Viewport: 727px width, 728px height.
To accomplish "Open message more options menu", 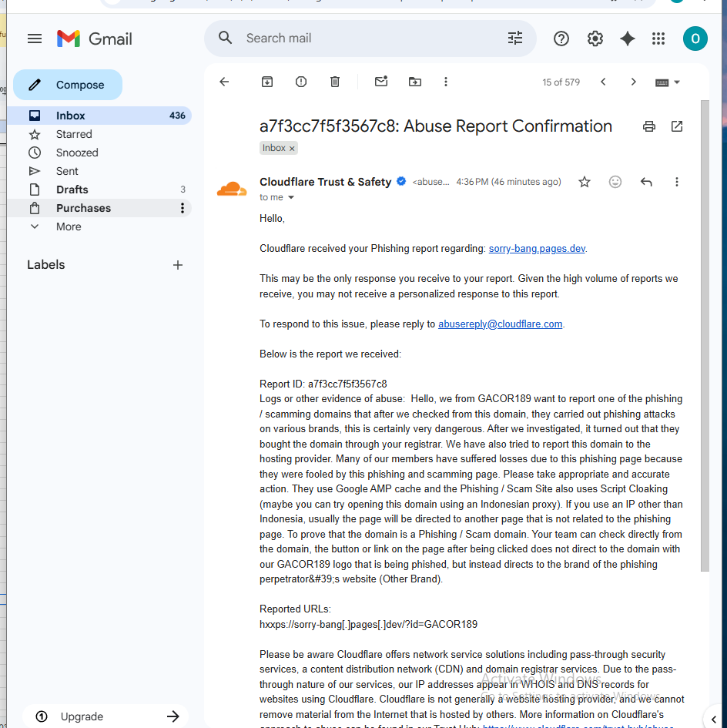I will click(677, 182).
